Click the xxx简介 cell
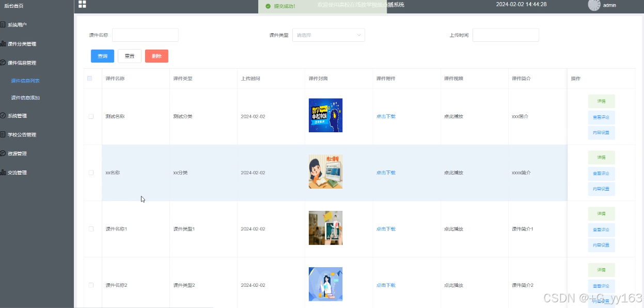Viewport: 644px width, 308px height. pos(520,116)
